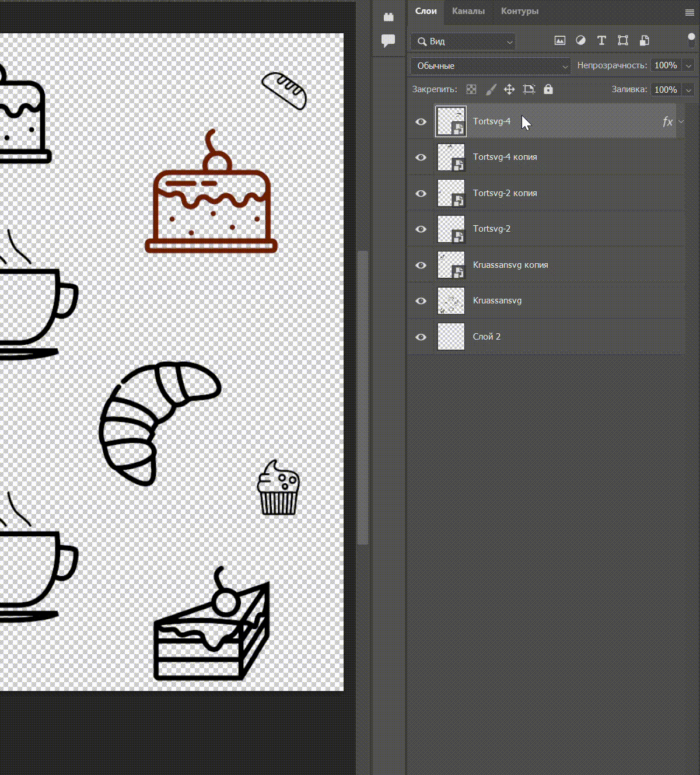Select the Tortsvg-2 копия layer
Viewport: 700px width, 775px height.
[x=546, y=193]
